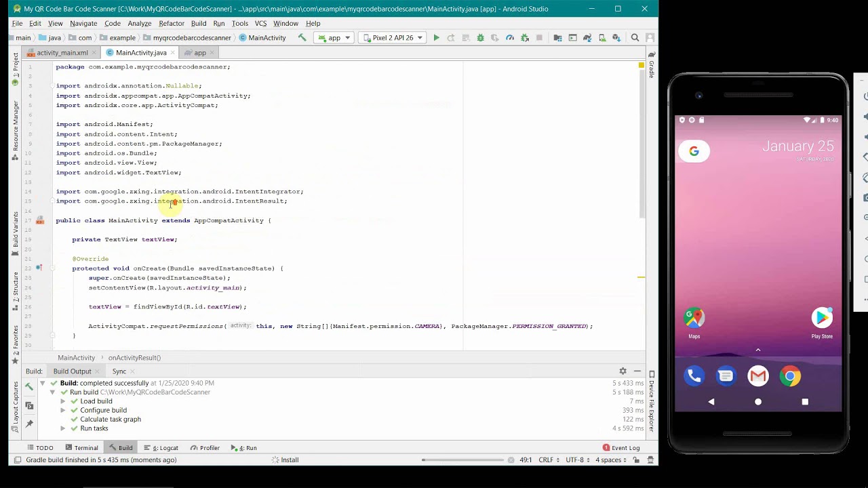Click the onActivityResult() breadcrumb
868x488 pixels.
tap(134, 358)
